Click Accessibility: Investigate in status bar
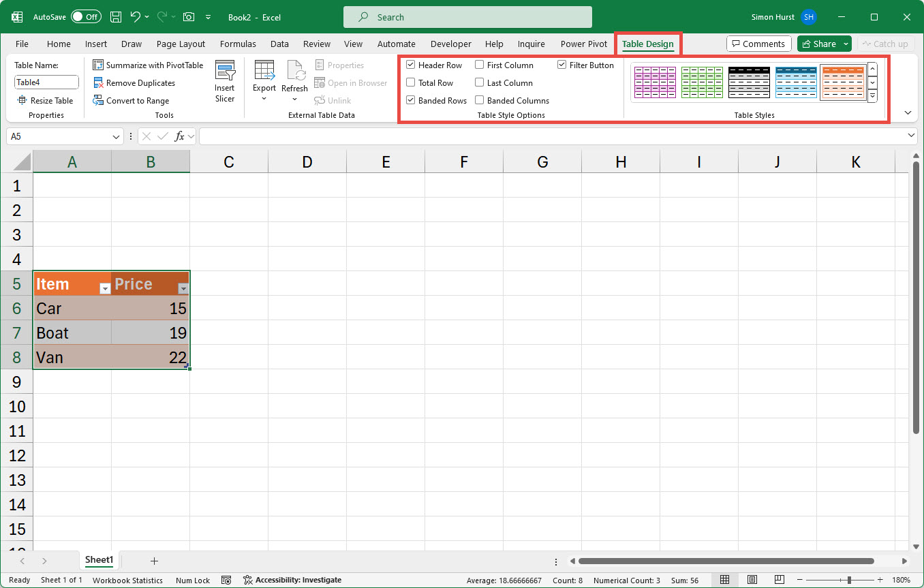The height and width of the screenshot is (588, 924). [292, 581]
